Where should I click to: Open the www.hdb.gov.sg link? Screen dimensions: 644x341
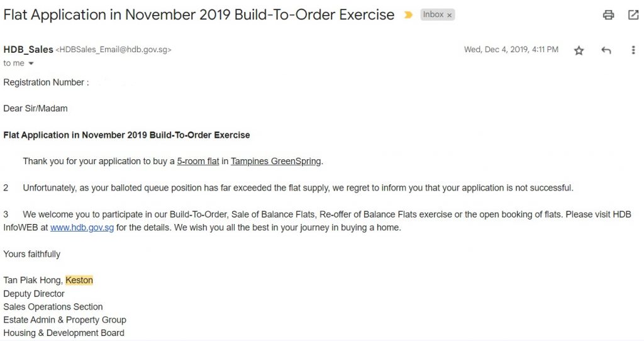coord(82,228)
